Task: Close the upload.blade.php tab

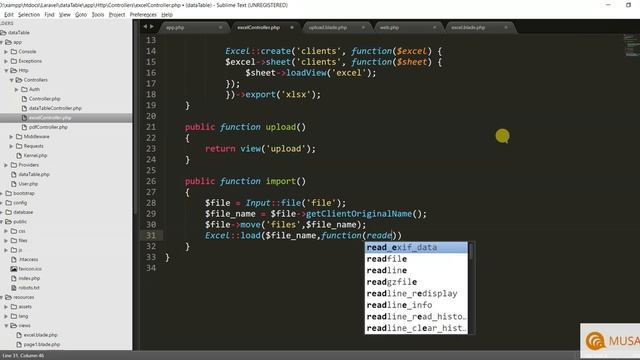Action: pyautogui.click(x=363, y=27)
